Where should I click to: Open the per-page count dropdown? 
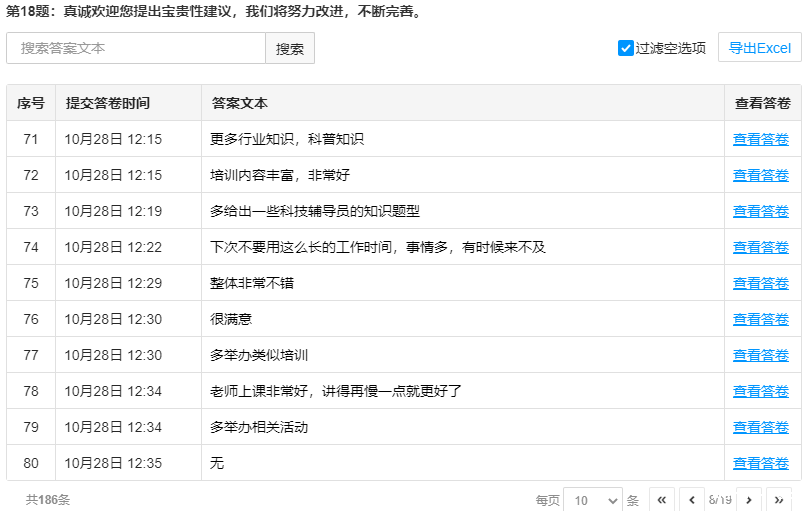[x=592, y=500]
